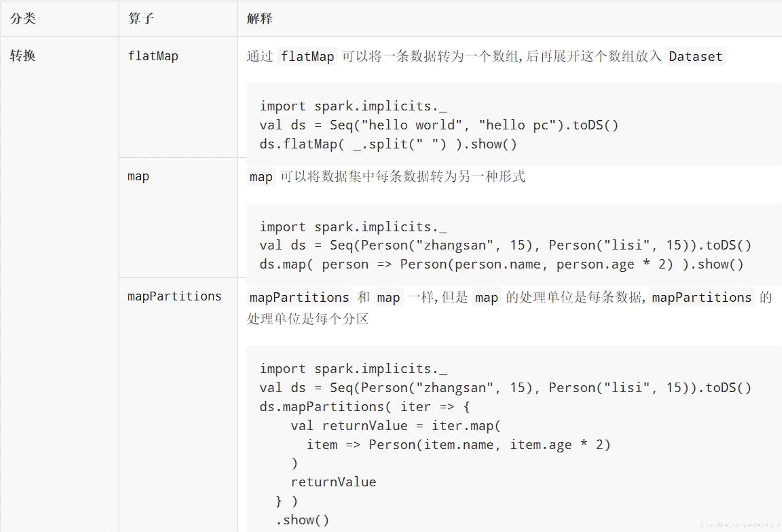Click the item => Person code line
This screenshot has height=532, width=782.
[458, 445]
